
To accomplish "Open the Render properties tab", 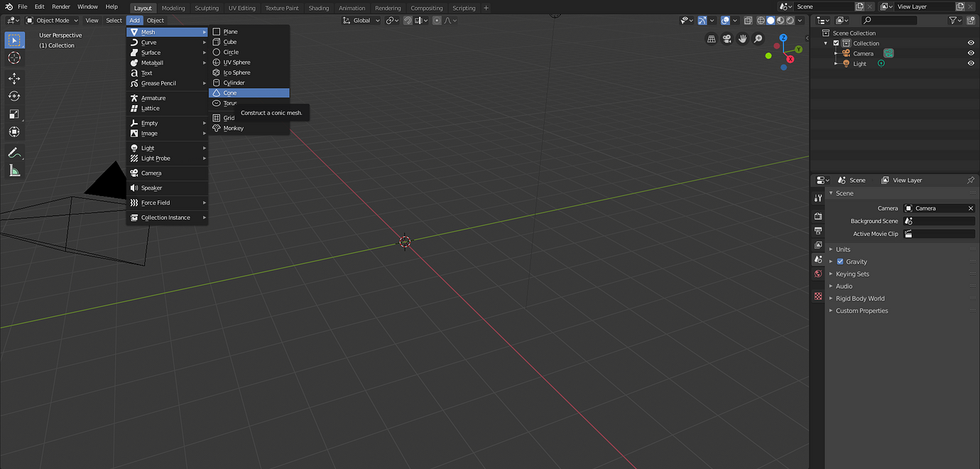I will (x=818, y=216).
